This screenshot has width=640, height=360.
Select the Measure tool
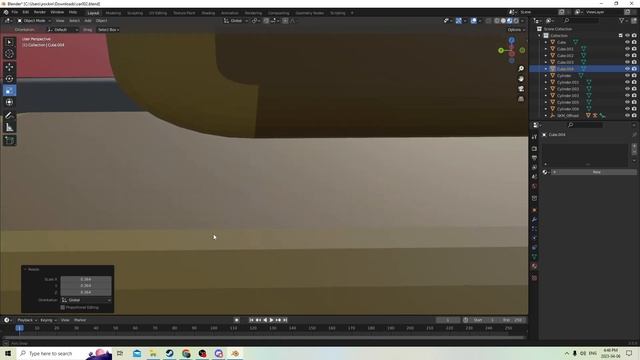coord(9,128)
